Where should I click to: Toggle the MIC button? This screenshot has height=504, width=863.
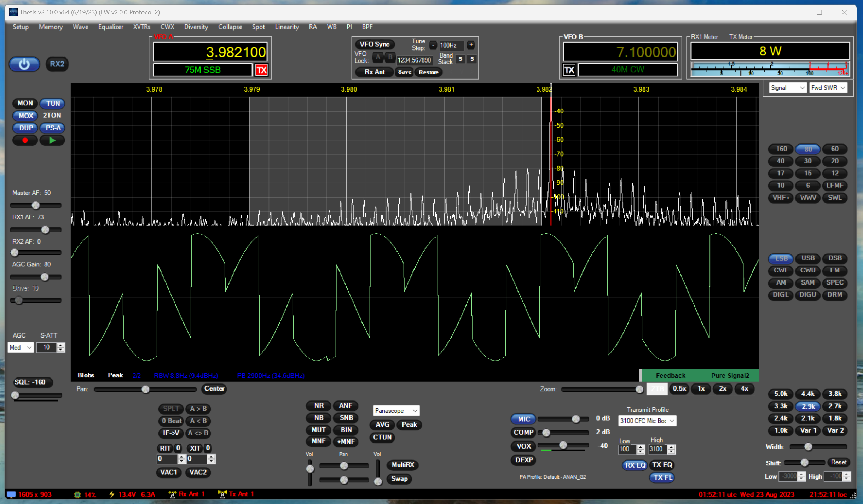[x=523, y=419]
